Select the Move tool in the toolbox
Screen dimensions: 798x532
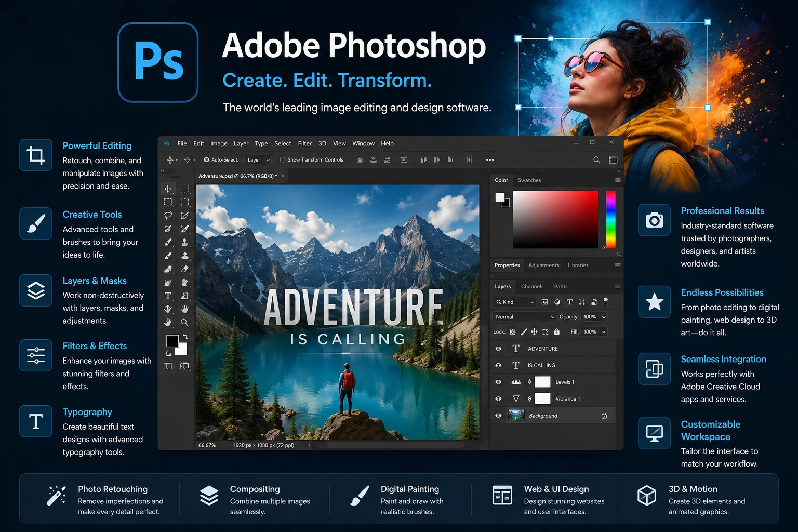coord(168,189)
